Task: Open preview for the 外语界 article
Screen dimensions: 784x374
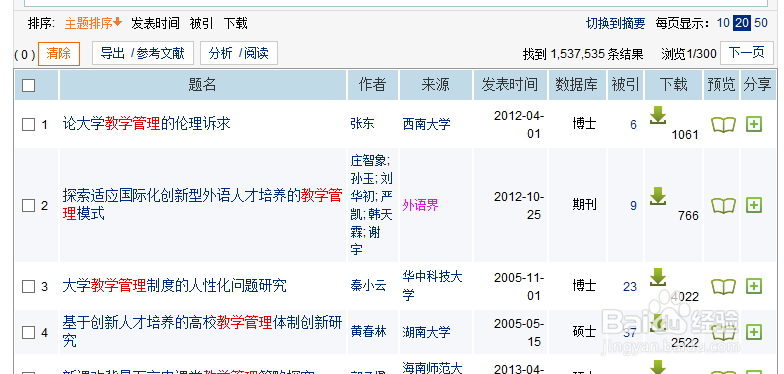Action: [724, 205]
